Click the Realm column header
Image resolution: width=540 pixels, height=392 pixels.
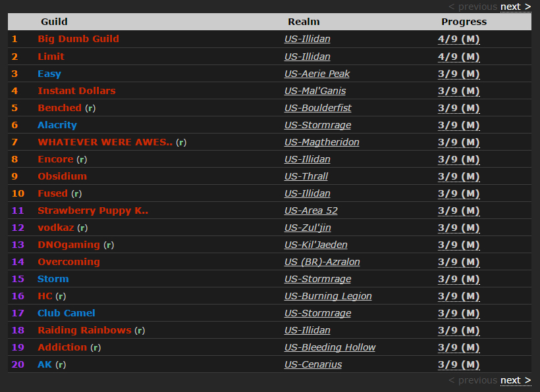(x=304, y=22)
